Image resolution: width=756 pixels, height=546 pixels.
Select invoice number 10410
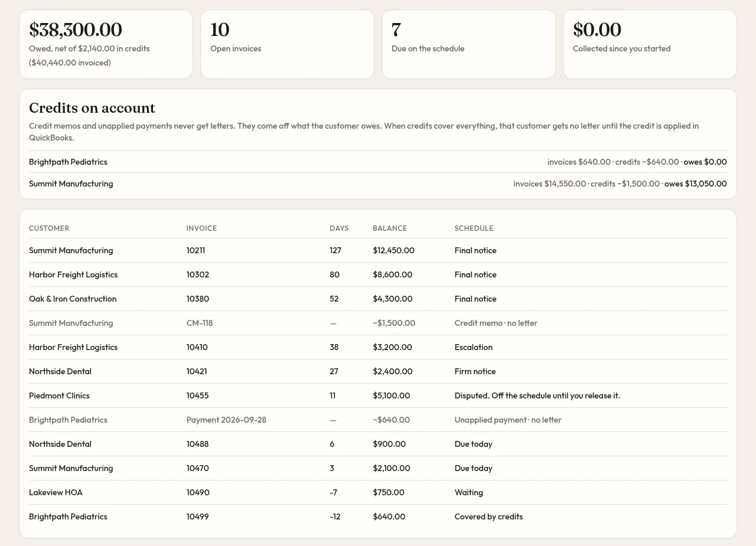[x=197, y=347]
